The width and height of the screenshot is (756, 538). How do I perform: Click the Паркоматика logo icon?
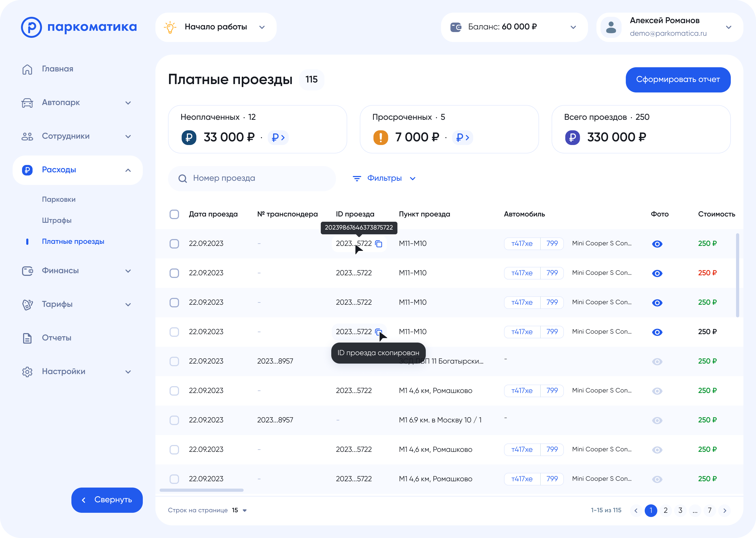(x=31, y=27)
